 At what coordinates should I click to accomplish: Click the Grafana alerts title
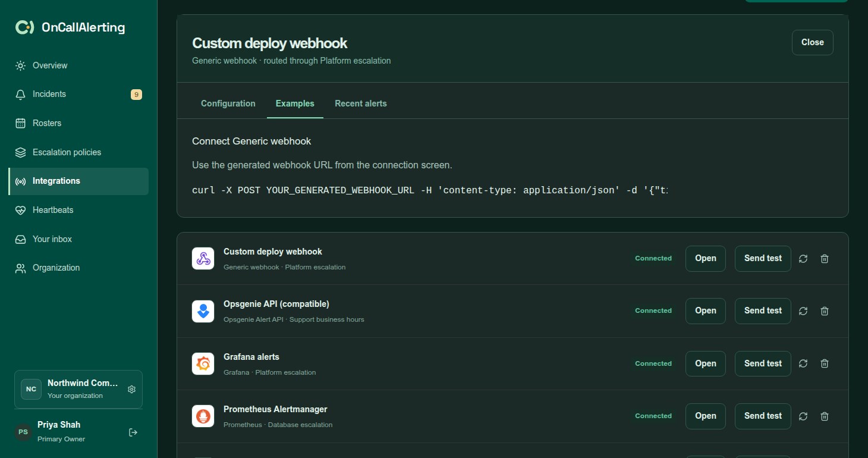[251, 357]
